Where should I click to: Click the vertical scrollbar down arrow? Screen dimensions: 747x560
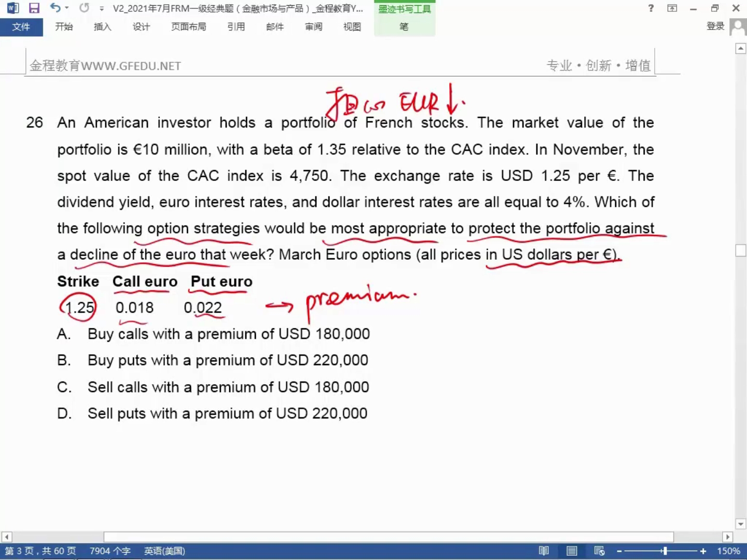coord(741,524)
